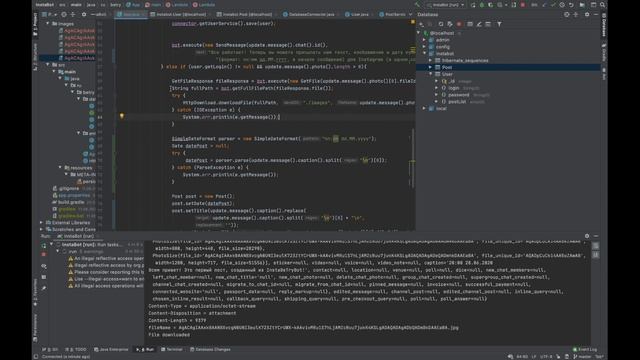Select the .gitignore file in Project tree
This screenshot has height=360, width=640.
[69, 189]
